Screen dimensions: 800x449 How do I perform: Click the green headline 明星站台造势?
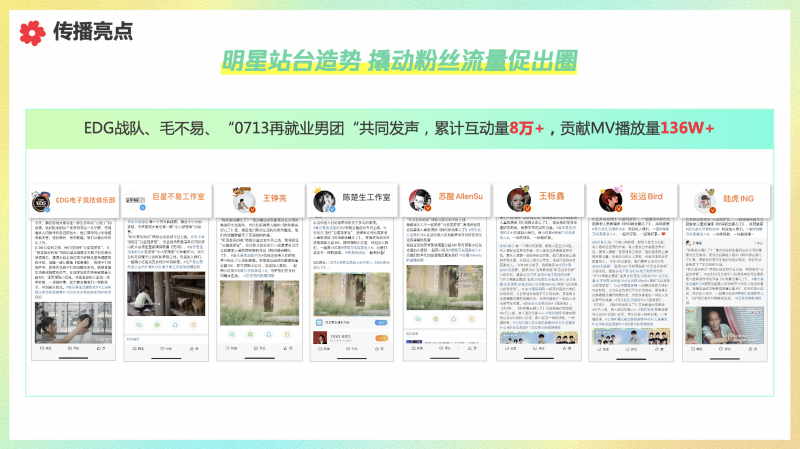click(x=291, y=61)
